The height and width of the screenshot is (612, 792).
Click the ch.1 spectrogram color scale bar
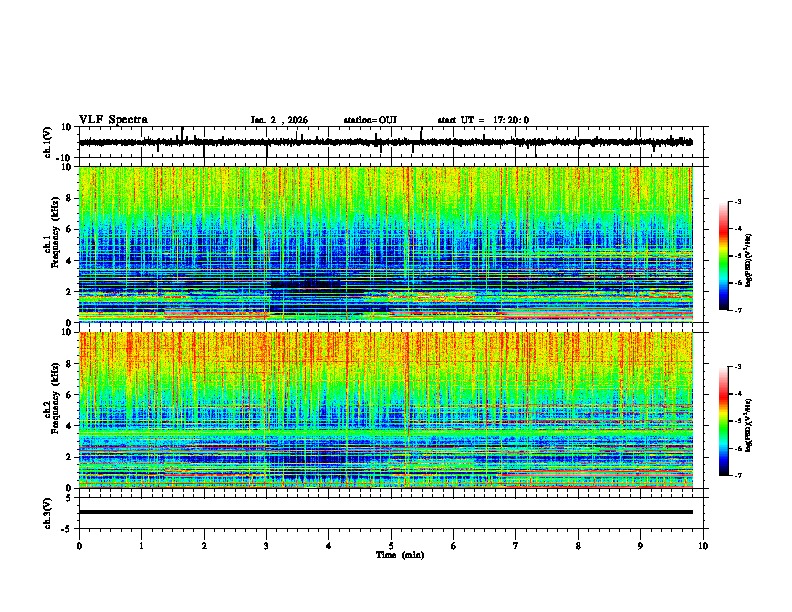tap(723, 256)
